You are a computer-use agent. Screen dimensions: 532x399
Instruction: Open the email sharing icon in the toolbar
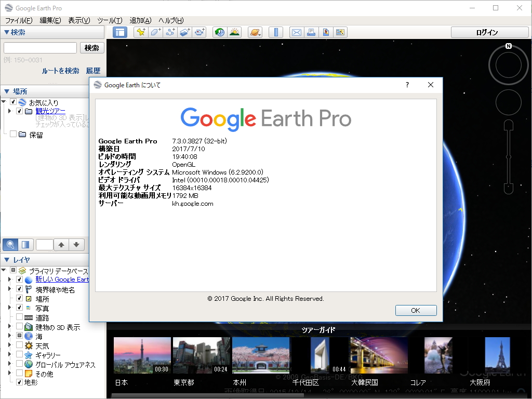(x=296, y=32)
